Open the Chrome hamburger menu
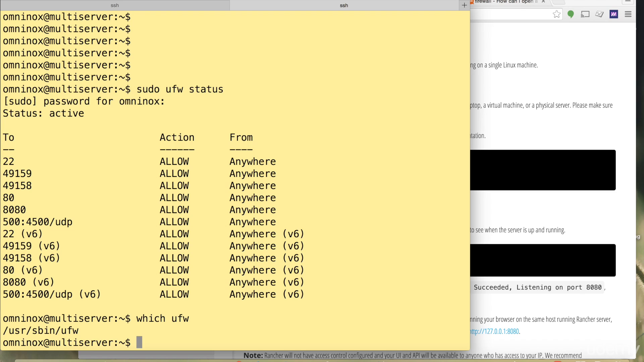 [628, 14]
